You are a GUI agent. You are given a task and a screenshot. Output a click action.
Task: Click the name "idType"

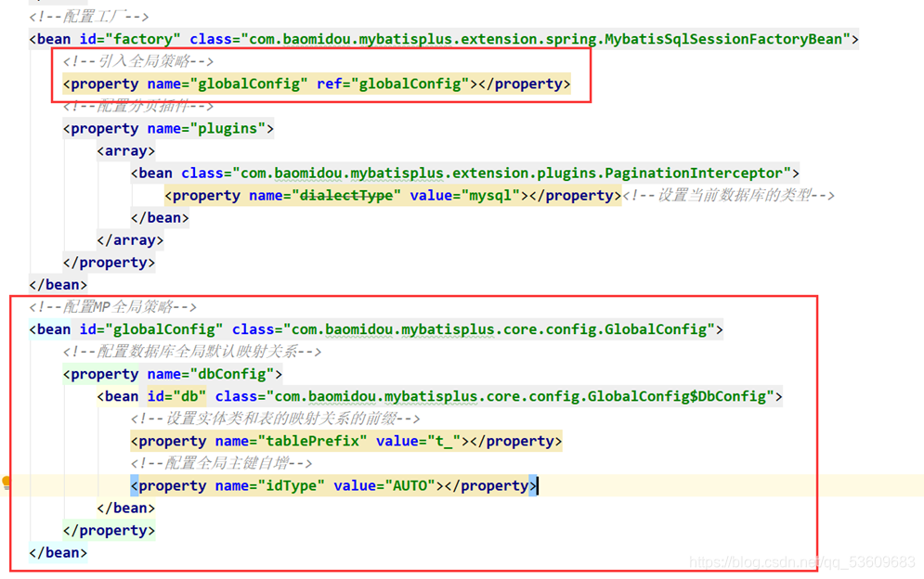291,486
